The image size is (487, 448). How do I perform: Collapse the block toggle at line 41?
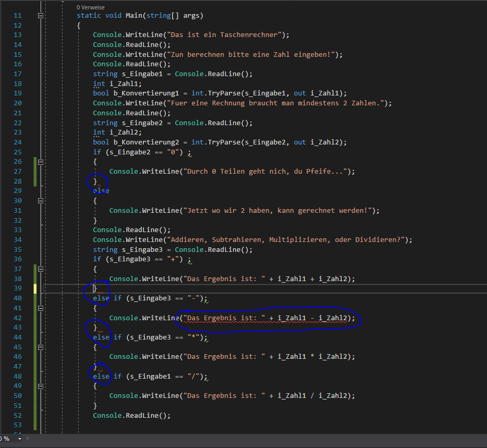41,308
